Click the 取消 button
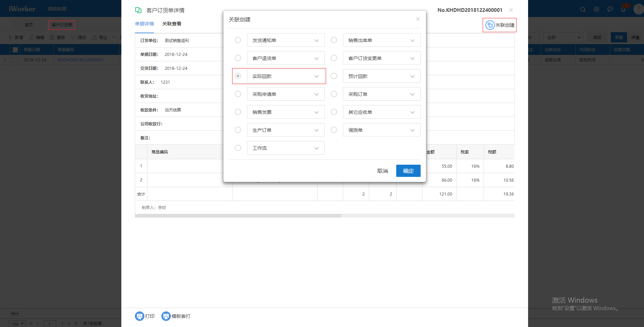The image size is (644, 327). 383,171
